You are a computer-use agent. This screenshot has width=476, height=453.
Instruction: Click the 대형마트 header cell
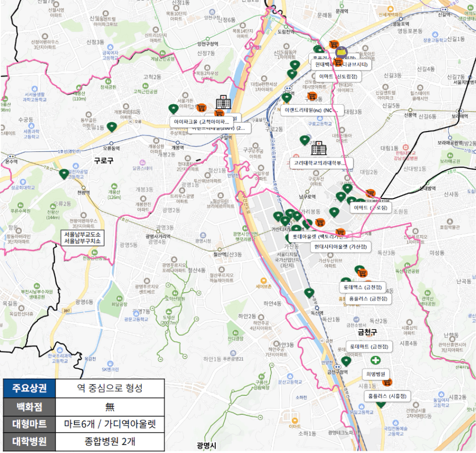[29, 424]
